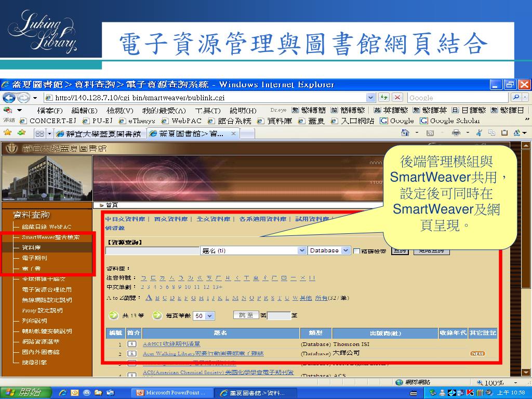
Task: Open the 編輯(E) menu
Action: pyautogui.click(x=84, y=111)
